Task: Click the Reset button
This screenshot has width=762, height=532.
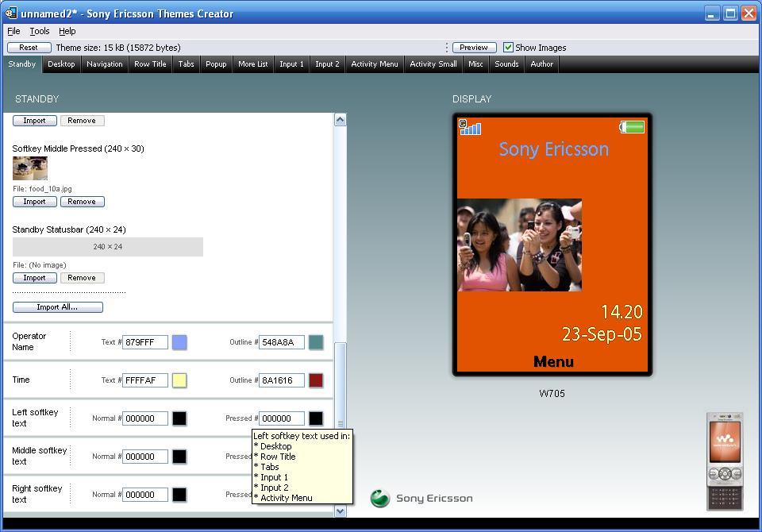Action: tap(29, 48)
